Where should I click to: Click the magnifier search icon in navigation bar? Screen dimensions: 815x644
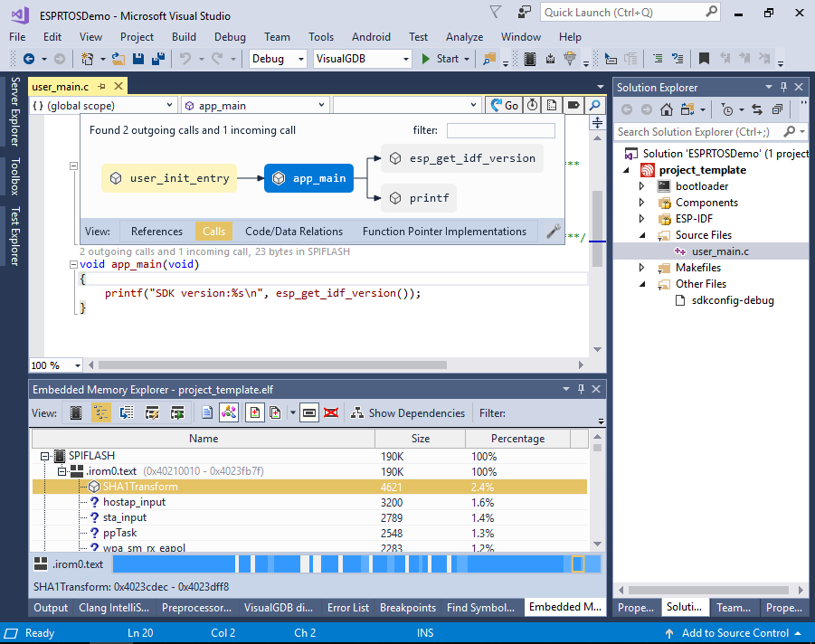(594, 106)
